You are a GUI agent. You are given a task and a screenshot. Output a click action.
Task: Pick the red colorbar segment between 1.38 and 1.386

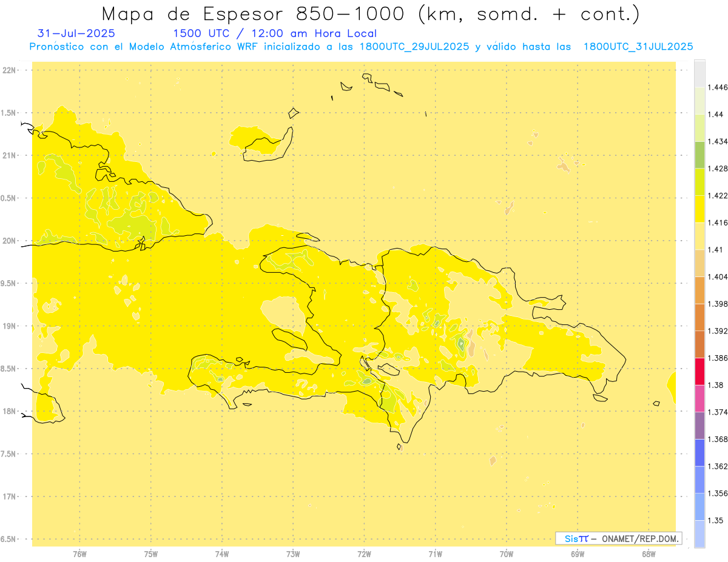(x=699, y=372)
